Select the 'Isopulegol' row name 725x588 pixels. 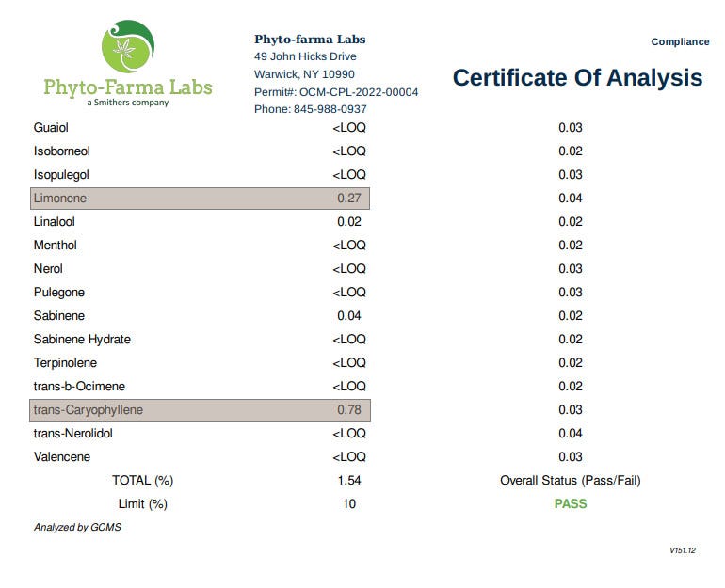coord(61,175)
